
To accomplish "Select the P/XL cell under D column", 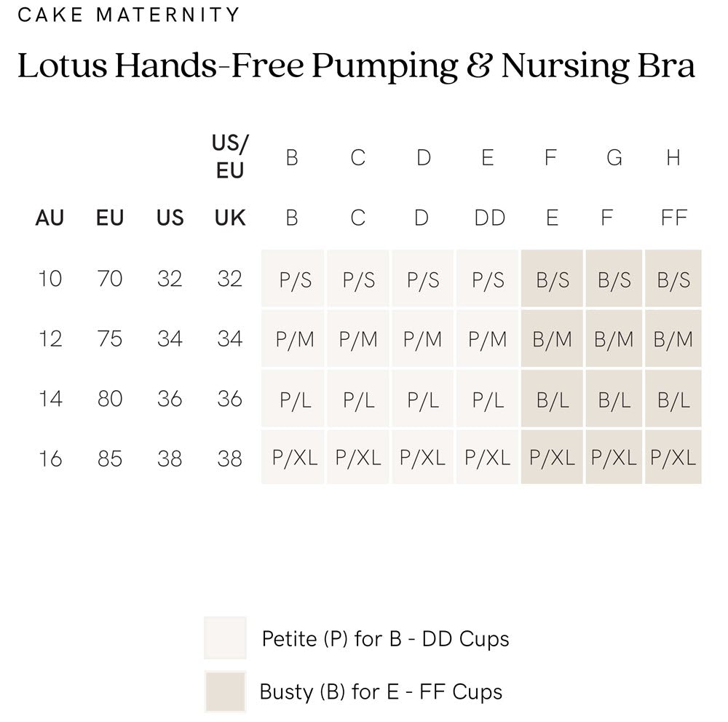I will (422, 458).
